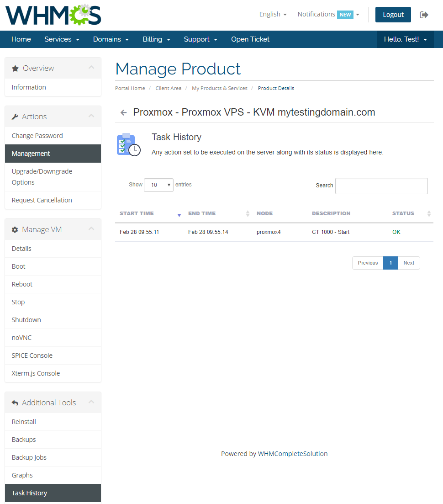Select Information in Overview sidebar
This screenshot has height=504, width=443.
pos(53,87)
